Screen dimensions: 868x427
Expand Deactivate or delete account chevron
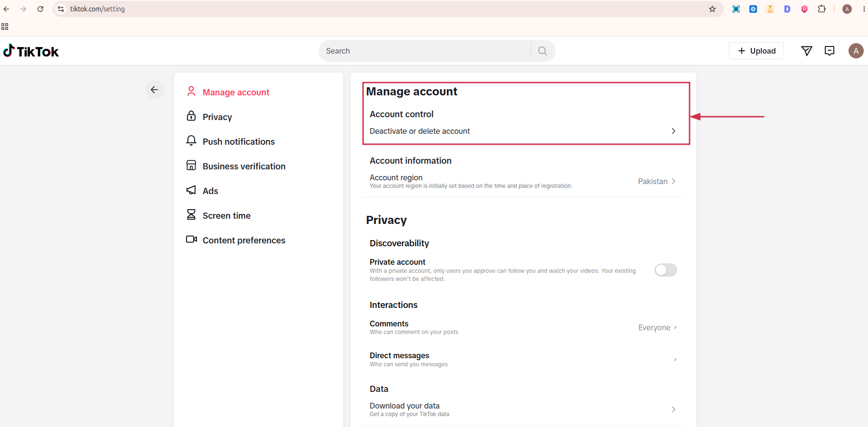tap(673, 131)
